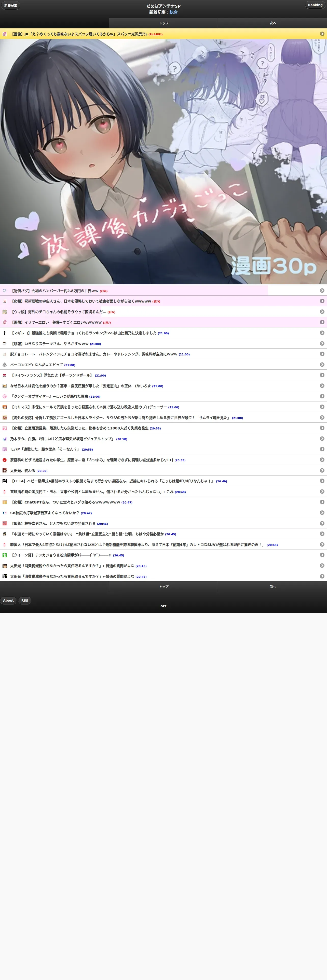The image size is (327, 980).
Task: Click the arrow icon on なぜ日本人は変化を嫌うのか row
Action: pyautogui.click(x=322, y=386)
